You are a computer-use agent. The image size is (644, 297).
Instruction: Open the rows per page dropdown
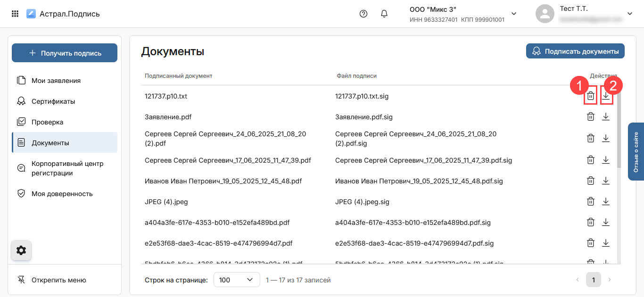(237, 280)
